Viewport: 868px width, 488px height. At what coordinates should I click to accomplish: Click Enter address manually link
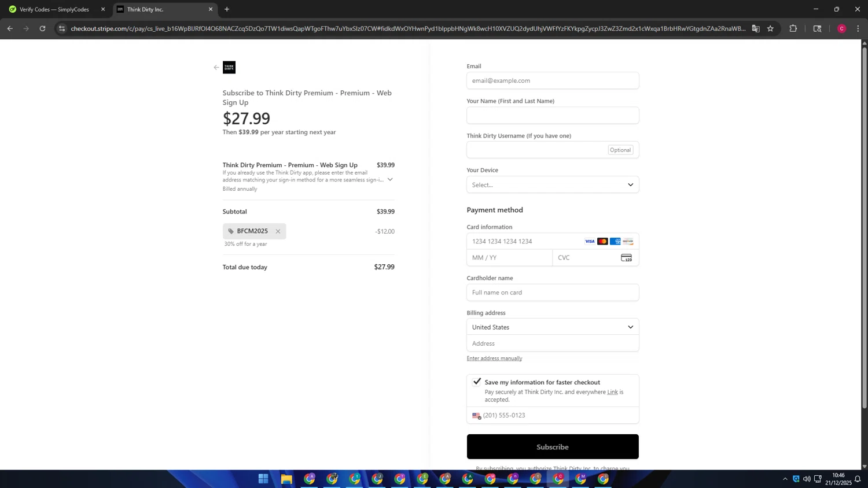pyautogui.click(x=494, y=358)
